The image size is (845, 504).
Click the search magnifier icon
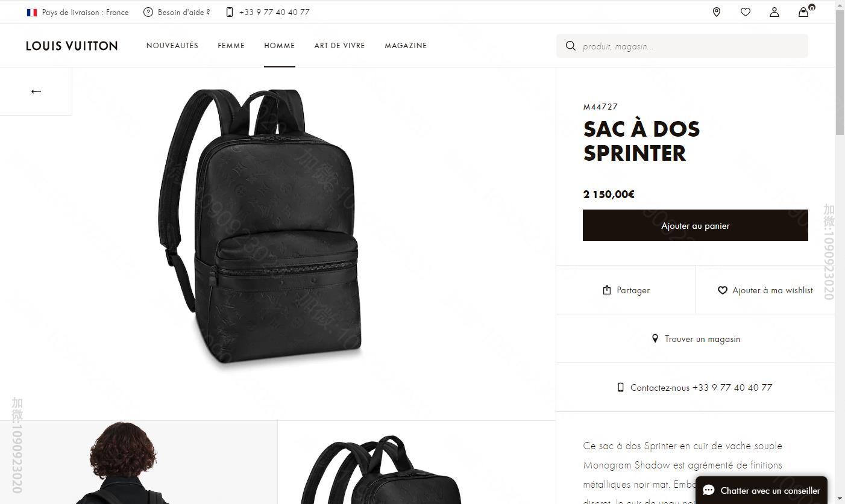570,46
